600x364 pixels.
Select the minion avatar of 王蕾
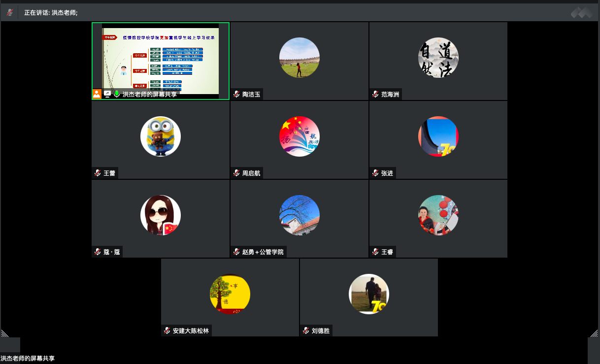161,136
